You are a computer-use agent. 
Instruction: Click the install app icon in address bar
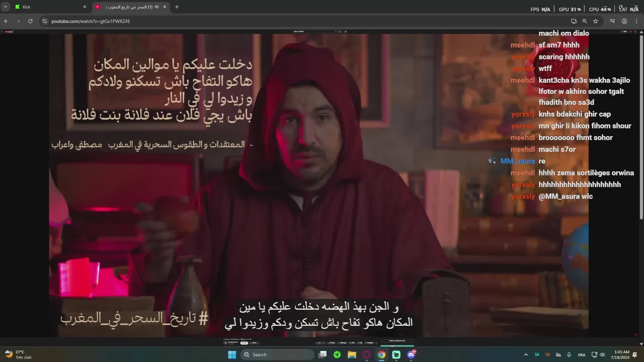pos(574,21)
